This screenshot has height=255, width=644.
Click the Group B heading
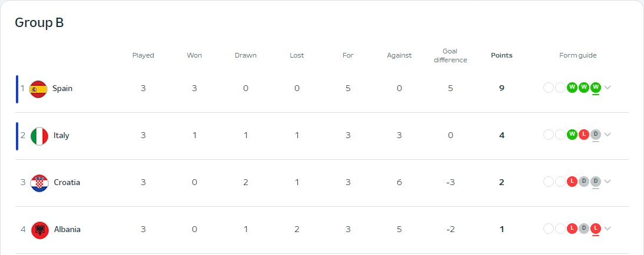point(39,23)
